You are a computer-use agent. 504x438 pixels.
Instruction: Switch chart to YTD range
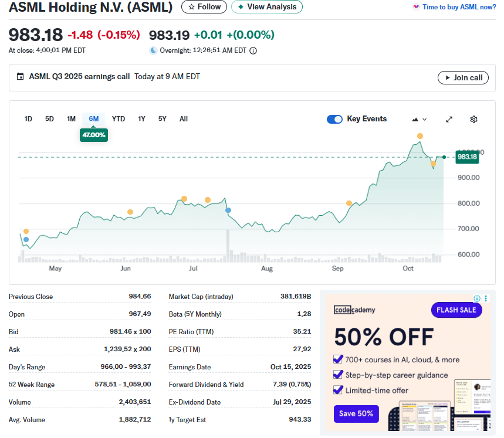[119, 119]
